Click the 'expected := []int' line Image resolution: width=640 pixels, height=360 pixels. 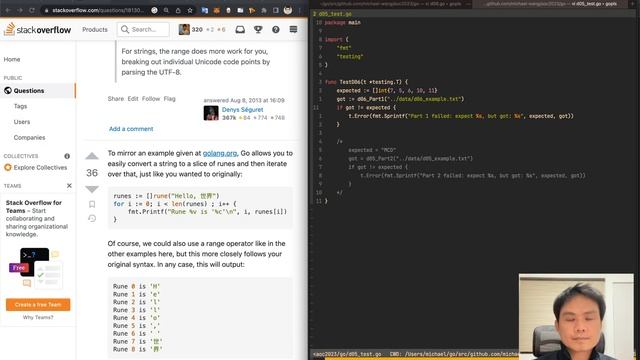[x=387, y=91]
